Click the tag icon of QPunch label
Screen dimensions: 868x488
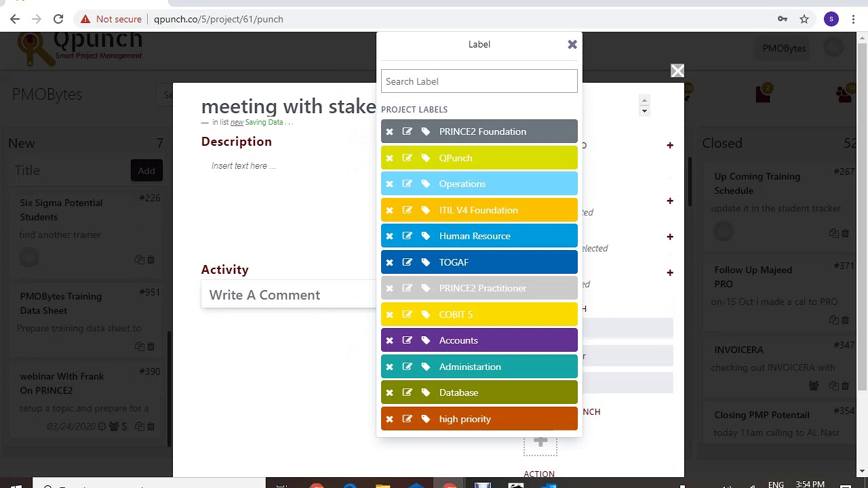[x=425, y=158]
